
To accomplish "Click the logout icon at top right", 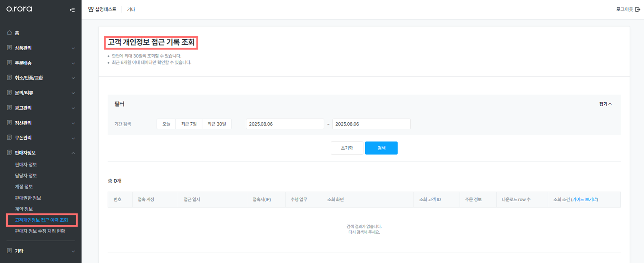I will [x=637, y=9].
